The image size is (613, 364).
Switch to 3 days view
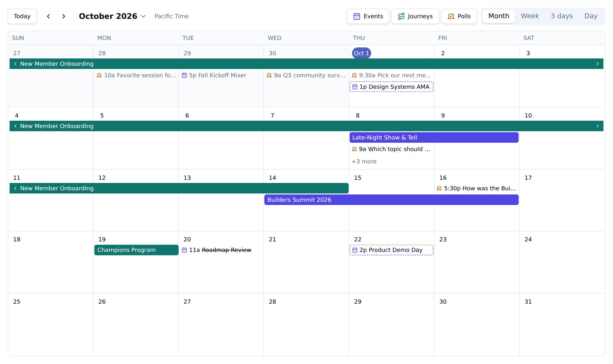point(562,16)
